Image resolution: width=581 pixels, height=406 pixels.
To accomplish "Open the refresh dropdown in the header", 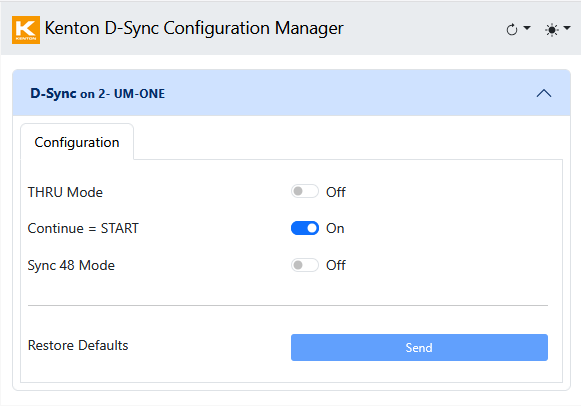I will (x=518, y=29).
